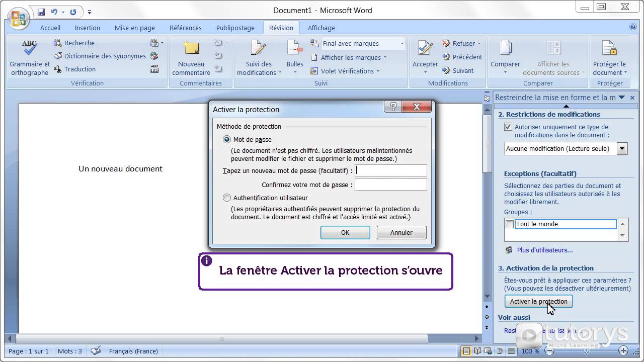Open the Références tab
Screen dimensions: 644x362
click(x=186, y=28)
